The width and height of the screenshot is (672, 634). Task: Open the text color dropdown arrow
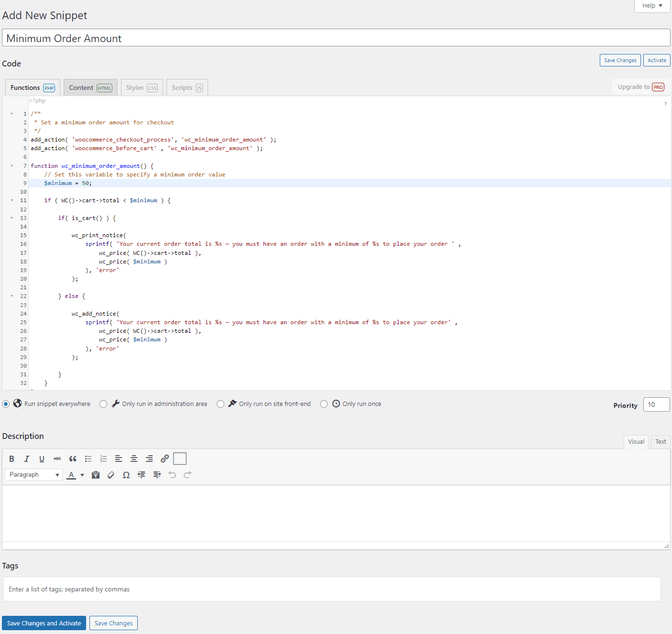point(82,474)
